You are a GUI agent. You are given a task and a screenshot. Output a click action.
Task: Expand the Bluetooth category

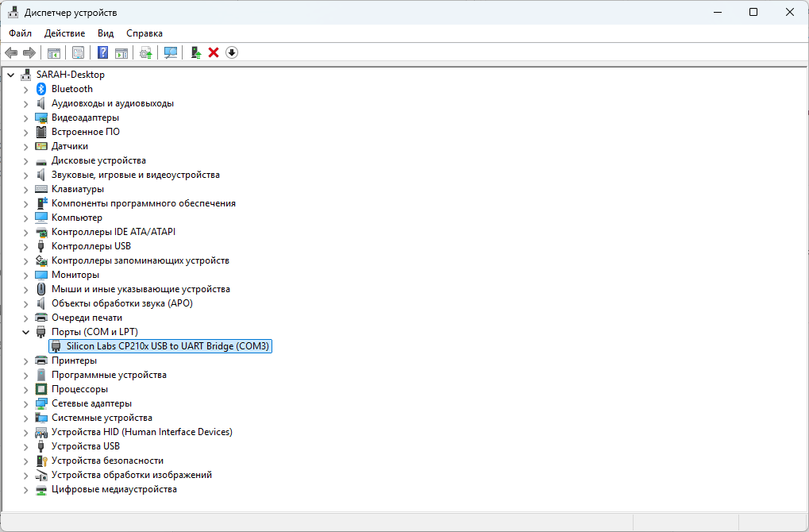click(25, 89)
